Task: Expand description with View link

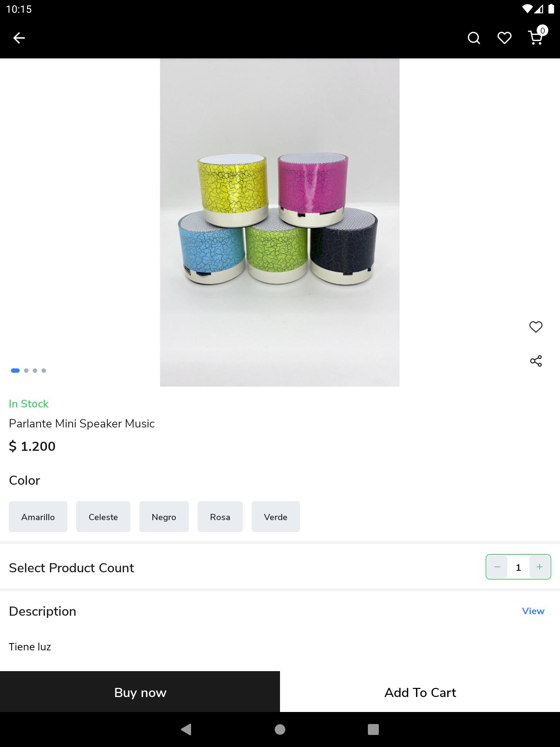Action: [x=533, y=611]
